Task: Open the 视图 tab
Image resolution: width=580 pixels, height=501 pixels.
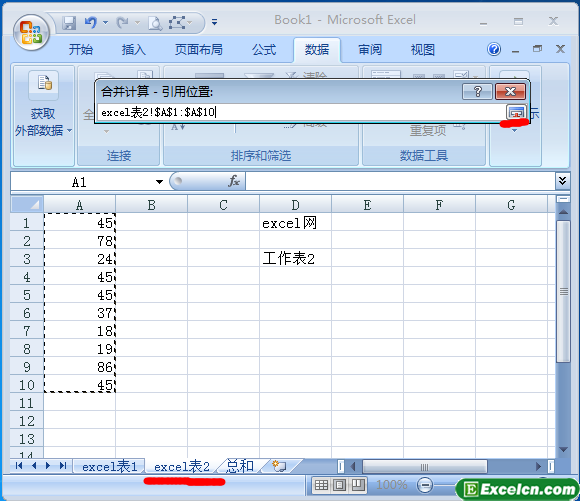Action: tap(422, 49)
